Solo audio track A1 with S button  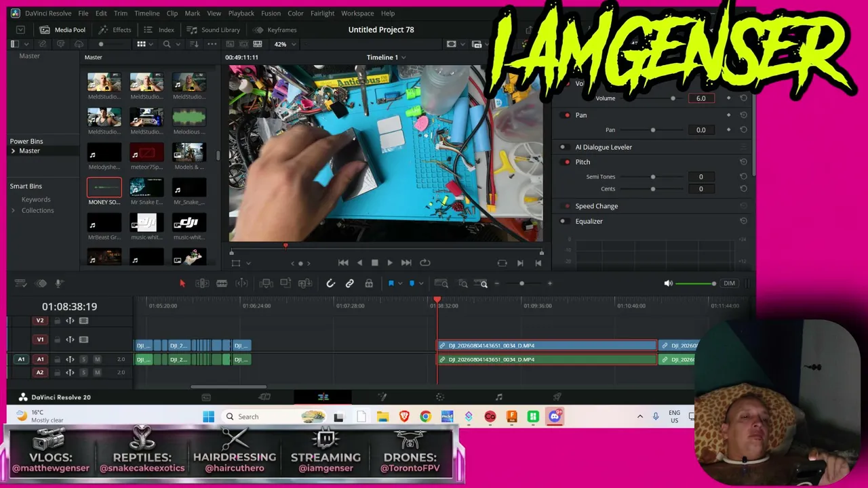(84, 359)
